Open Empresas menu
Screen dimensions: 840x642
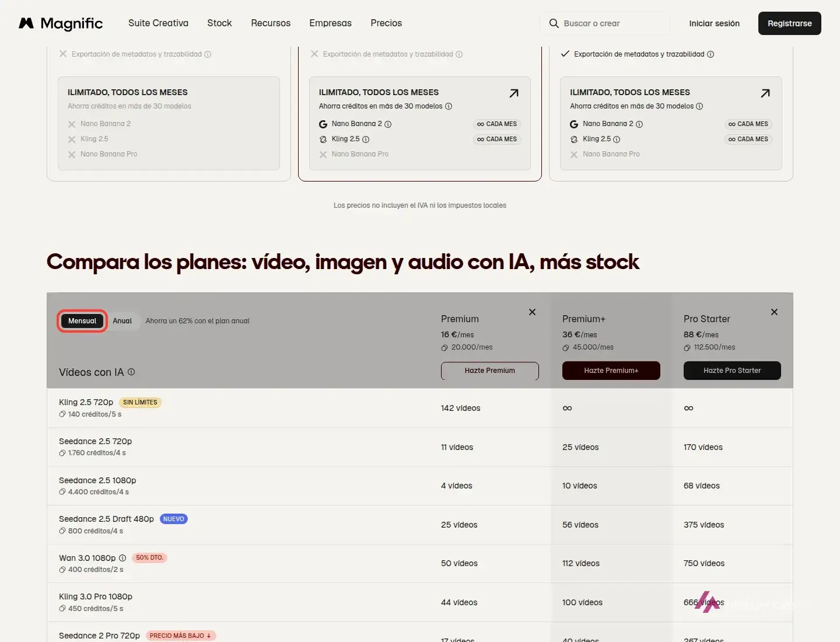pyautogui.click(x=330, y=23)
